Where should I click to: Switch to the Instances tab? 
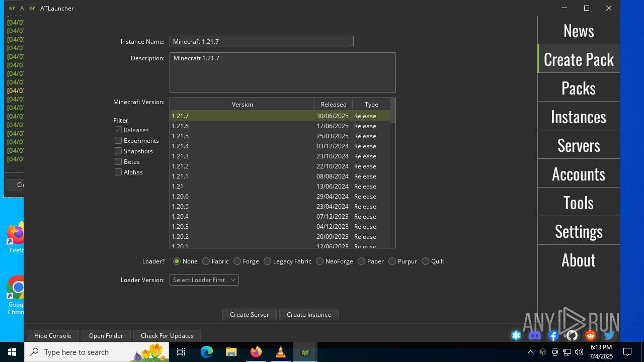click(x=579, y=116)
